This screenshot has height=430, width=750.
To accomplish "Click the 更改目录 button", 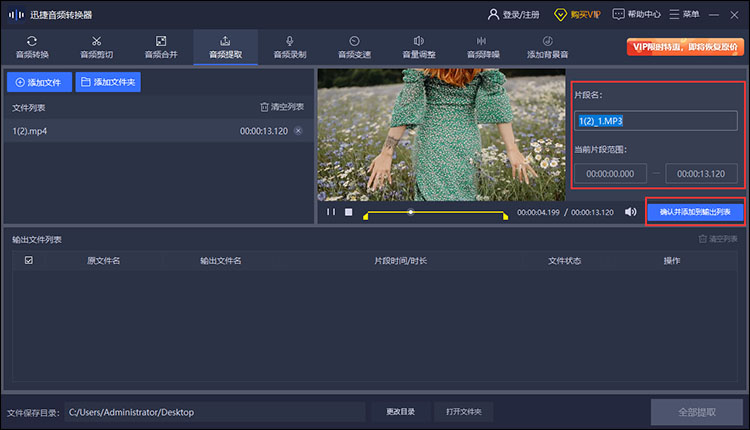I will tap(400, 412).
